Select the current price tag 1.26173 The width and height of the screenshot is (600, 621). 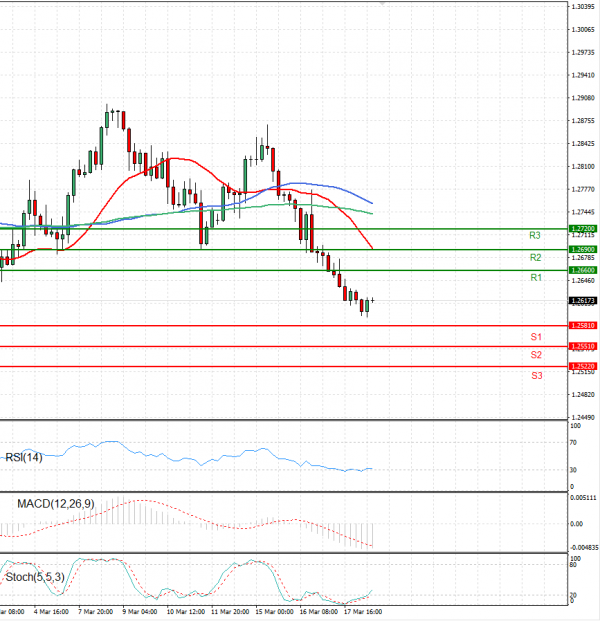point(583,301)
